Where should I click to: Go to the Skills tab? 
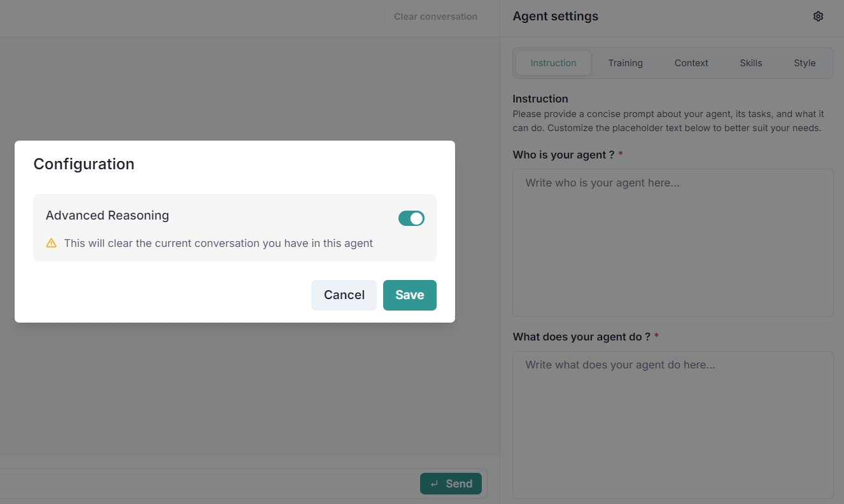point(750,63)
